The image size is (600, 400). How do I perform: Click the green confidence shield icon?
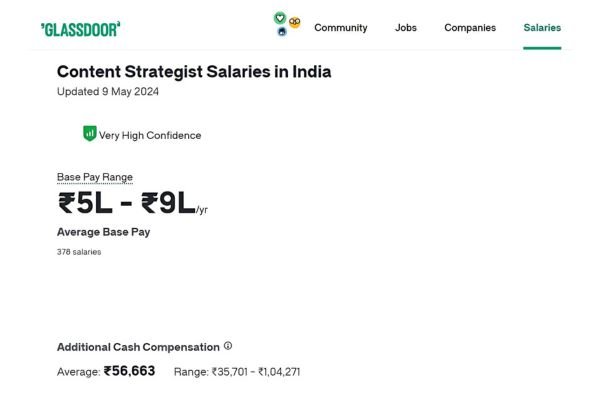coord(89,133)
